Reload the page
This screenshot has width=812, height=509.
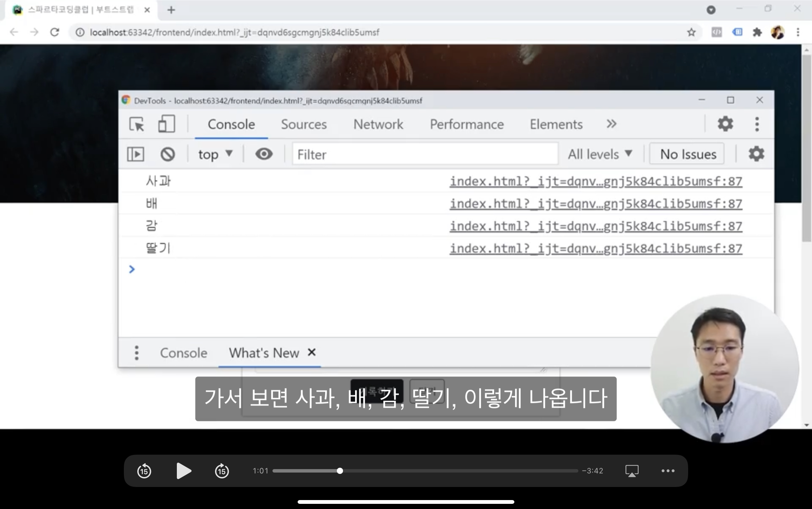point(55,32)
